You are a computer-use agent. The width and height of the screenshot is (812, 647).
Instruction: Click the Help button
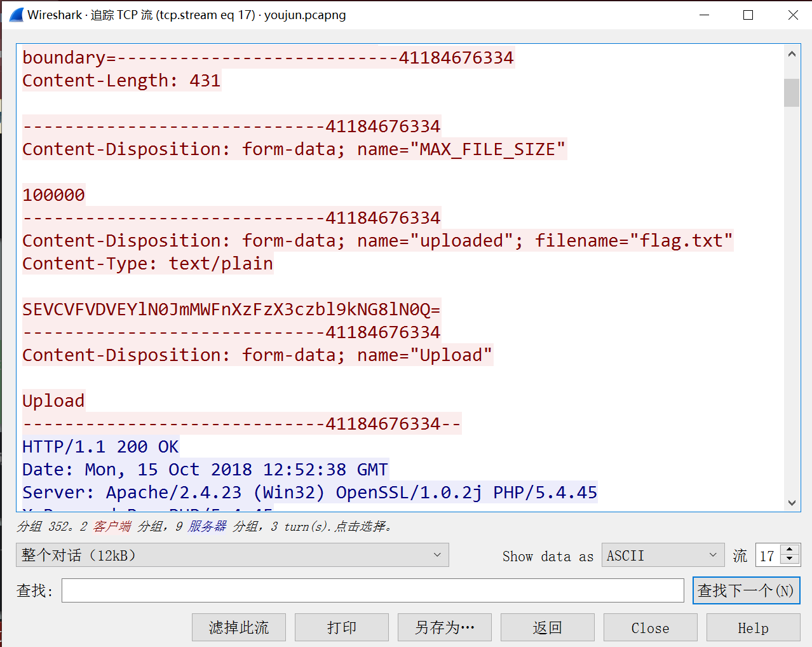pyautogui.click(x=754, y=627)
